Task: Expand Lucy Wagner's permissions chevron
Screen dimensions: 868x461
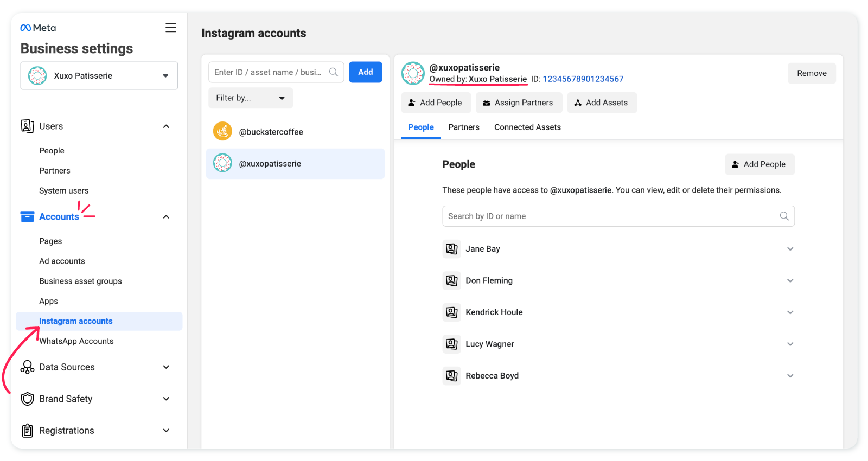Action: [x=790, y=344]
